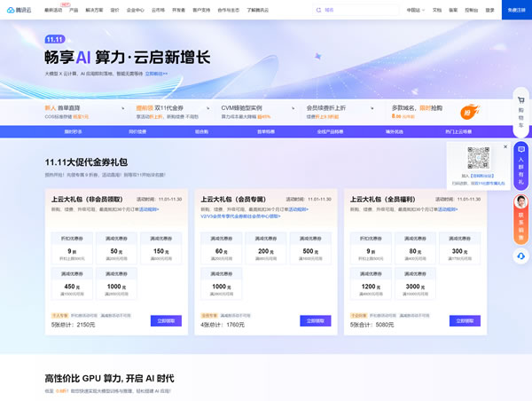532x401 pixels.
Task: Click the 11.11 badge in banner
Action: [x=55, y=39]
